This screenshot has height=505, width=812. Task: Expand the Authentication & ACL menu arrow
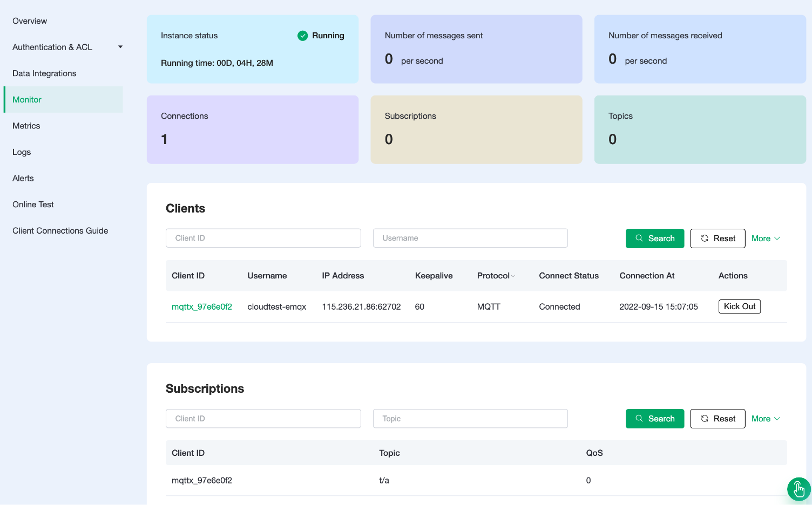(120, 47)
